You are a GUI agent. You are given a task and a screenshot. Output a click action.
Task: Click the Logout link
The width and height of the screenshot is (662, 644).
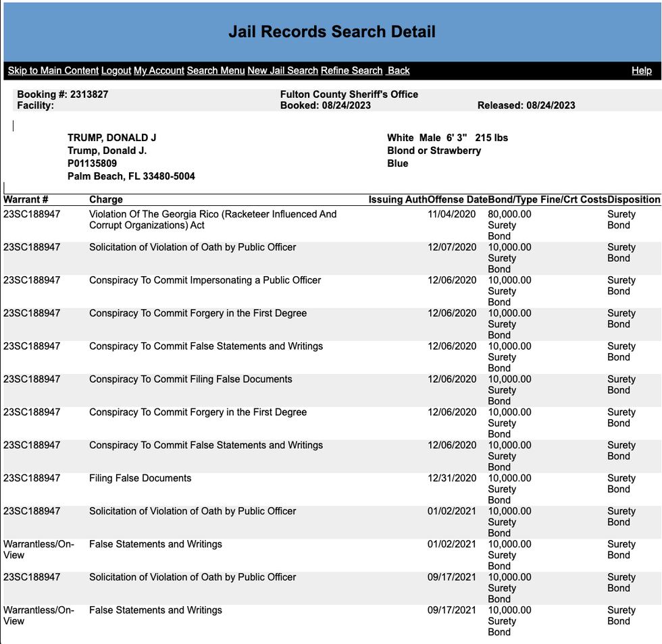[116, 70]
